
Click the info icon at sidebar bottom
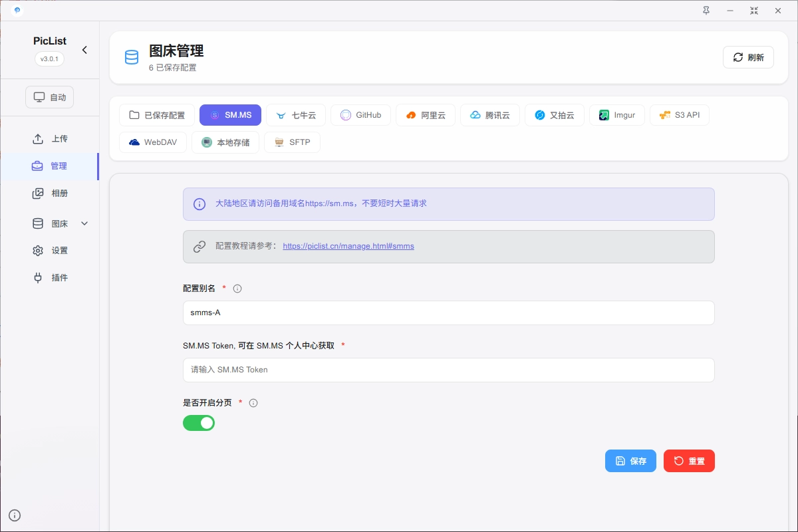(15, 515)
